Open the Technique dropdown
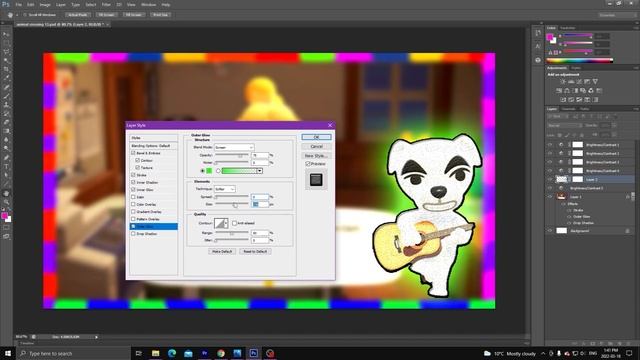The width and height of the screenshot is (640, 360). click(x=225, y=189)
